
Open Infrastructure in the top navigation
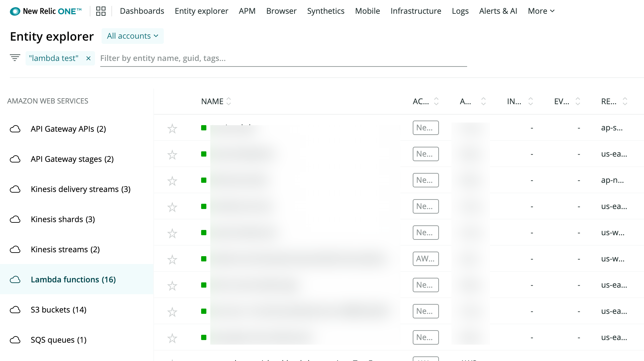pyautogui.click(x=416, y=11)
